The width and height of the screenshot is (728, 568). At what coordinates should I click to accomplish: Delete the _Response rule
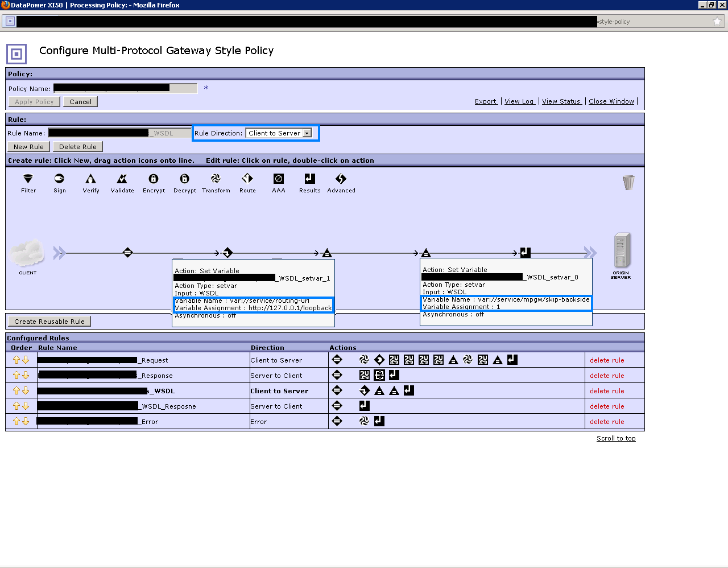pyautogui.click(x=607, y=376)
